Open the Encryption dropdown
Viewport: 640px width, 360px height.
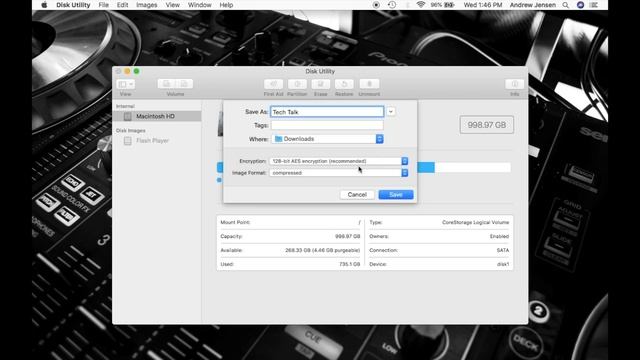[338, 161]
